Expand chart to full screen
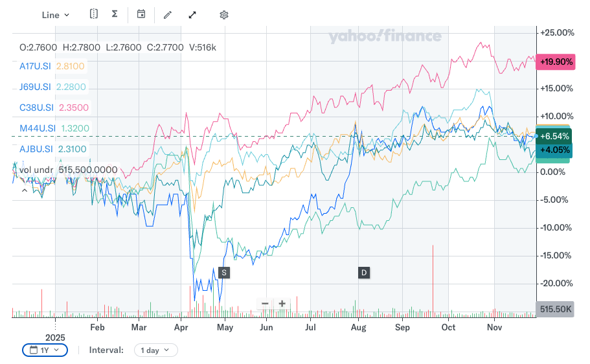 192,15
